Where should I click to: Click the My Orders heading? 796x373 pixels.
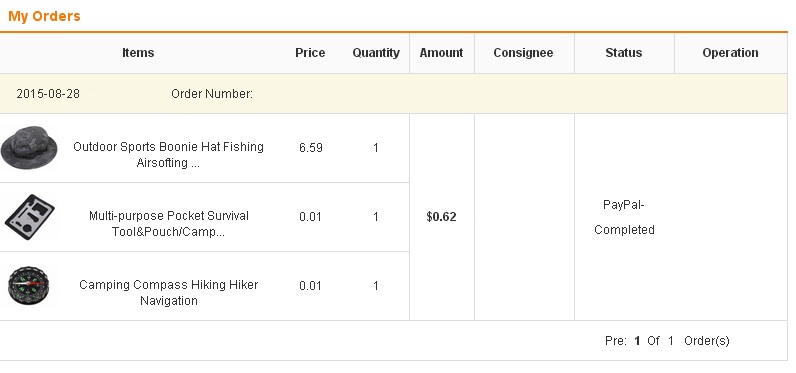pos(44,16)
